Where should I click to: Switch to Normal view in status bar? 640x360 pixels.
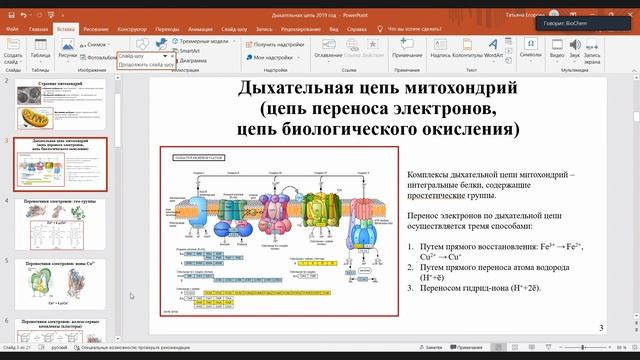point(498,347)
